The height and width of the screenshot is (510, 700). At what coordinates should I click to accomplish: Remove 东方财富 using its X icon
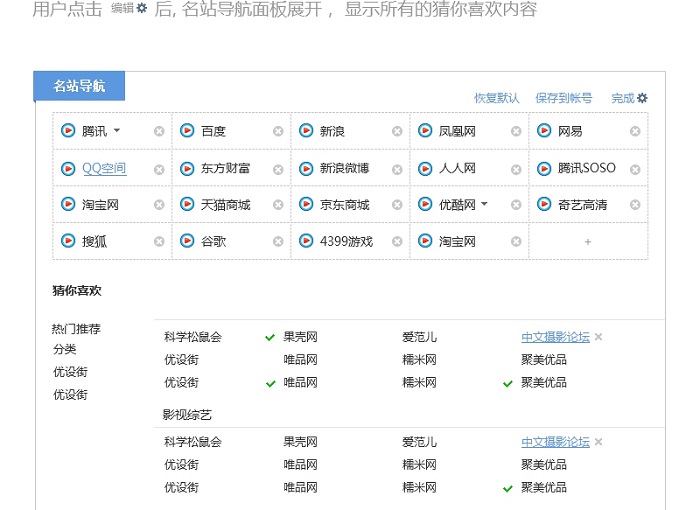pyautogui.click(x=278, y=170)
